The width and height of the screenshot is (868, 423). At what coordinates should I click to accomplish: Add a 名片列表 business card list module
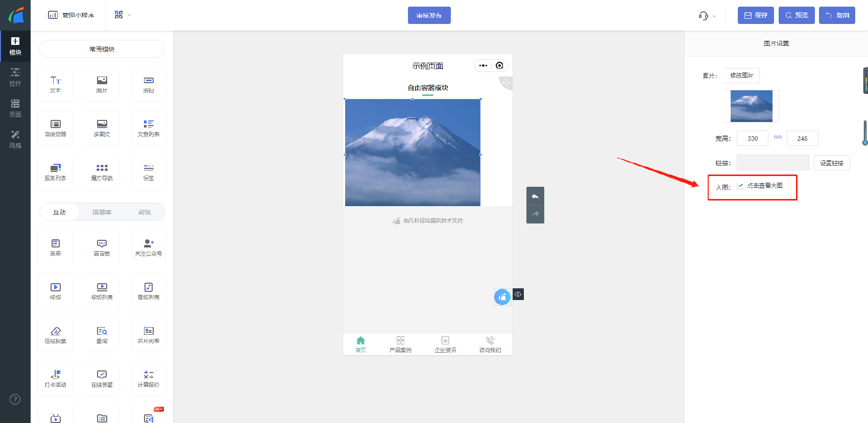[149, 335]
